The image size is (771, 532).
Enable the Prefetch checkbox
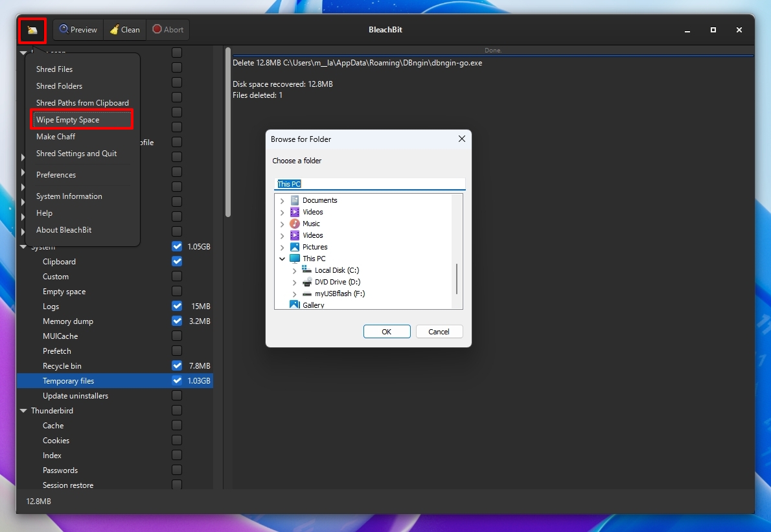click(177, 351)
